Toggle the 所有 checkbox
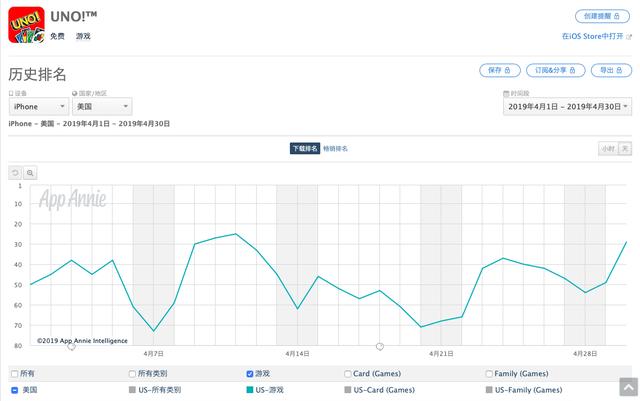640x401 pixels. [x=14, y=373]
